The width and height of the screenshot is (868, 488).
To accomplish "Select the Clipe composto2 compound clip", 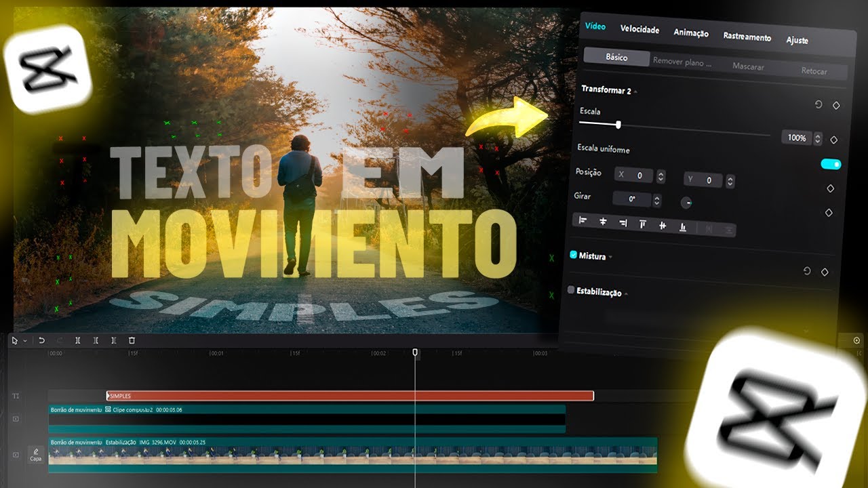I will 307,419.
